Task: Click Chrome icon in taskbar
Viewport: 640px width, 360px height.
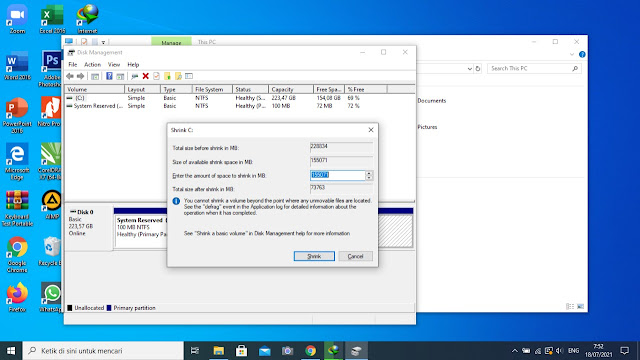Action: 311,351
